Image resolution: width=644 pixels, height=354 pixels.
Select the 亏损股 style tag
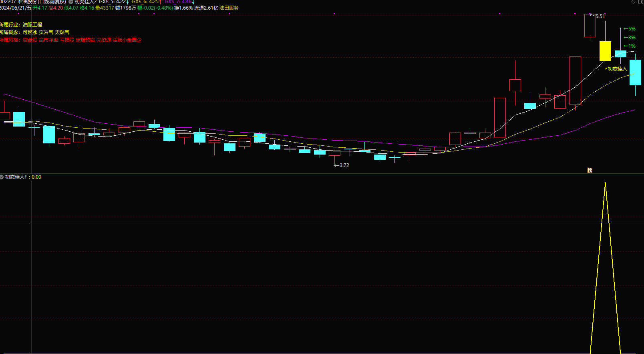point(67,40)
